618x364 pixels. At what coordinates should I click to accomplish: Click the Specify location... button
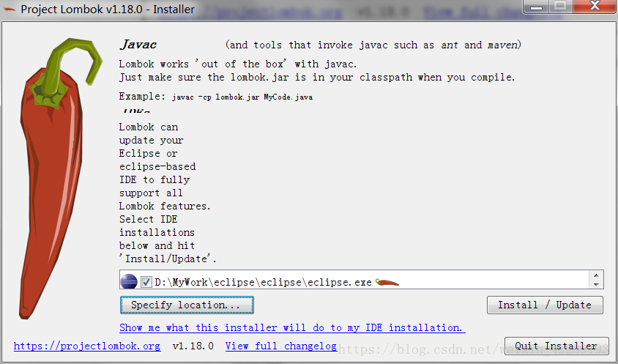pyautogui.click(x=187, y=305)
